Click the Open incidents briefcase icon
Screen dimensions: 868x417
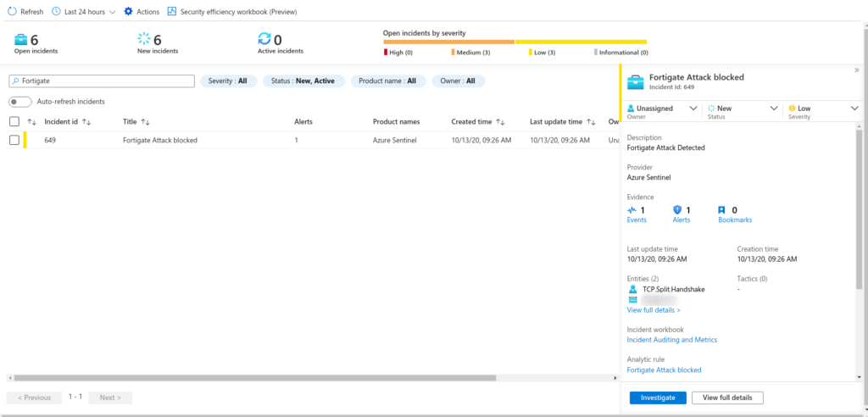[x=21, y=39]
